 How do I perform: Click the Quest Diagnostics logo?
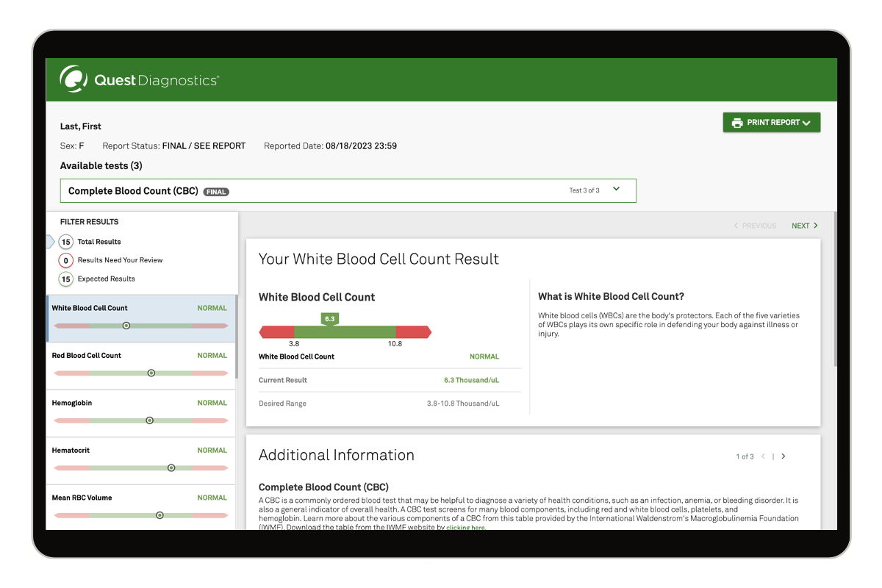coord(138,79)
